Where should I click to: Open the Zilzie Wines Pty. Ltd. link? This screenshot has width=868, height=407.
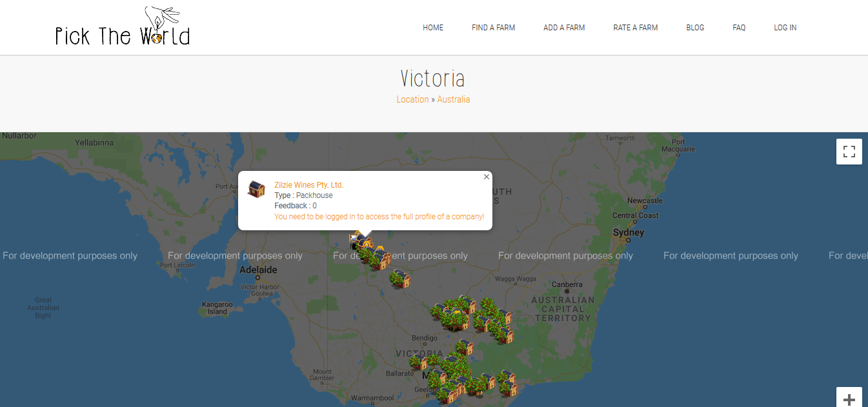click(308, 185)
